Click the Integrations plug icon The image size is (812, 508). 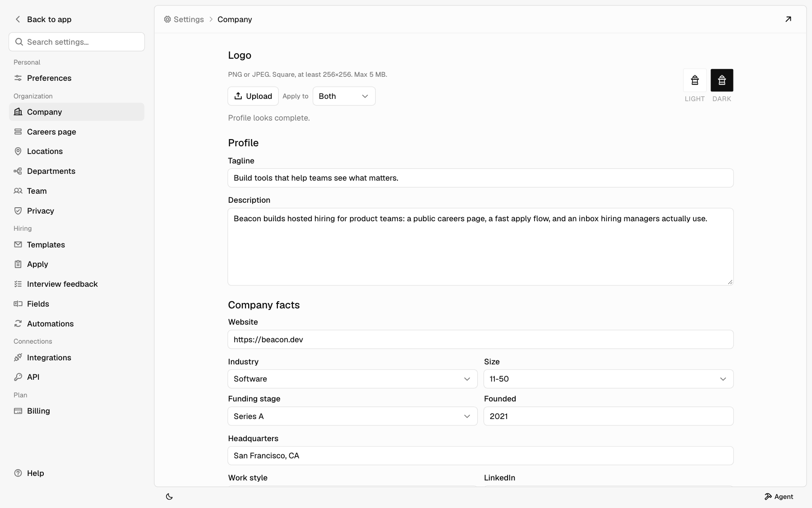click(x=18, y=358)
